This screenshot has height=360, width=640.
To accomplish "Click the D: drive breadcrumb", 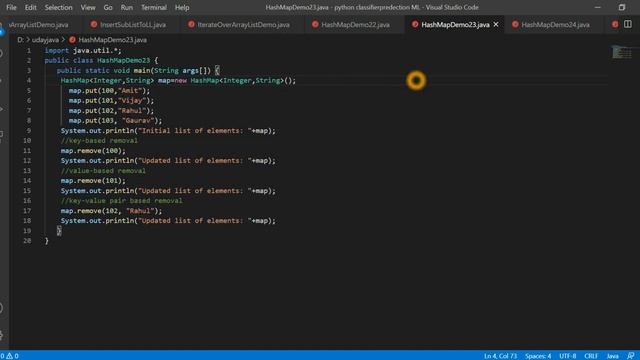I will tap(20, 40).
